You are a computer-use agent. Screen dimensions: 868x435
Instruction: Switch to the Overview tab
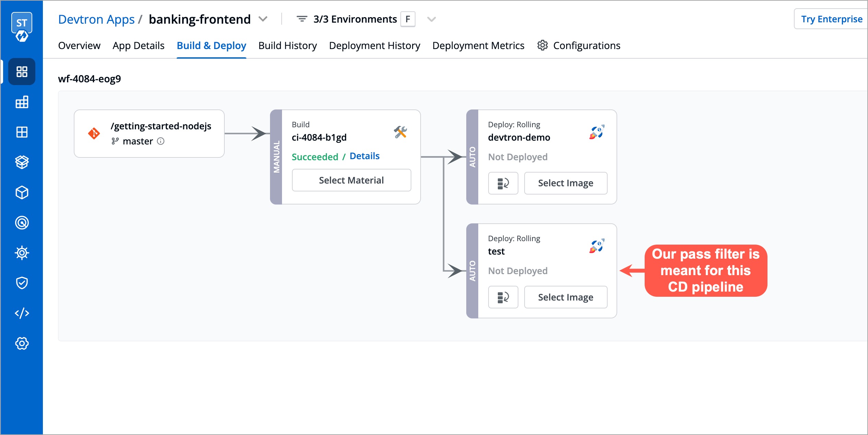pos(79,46)
